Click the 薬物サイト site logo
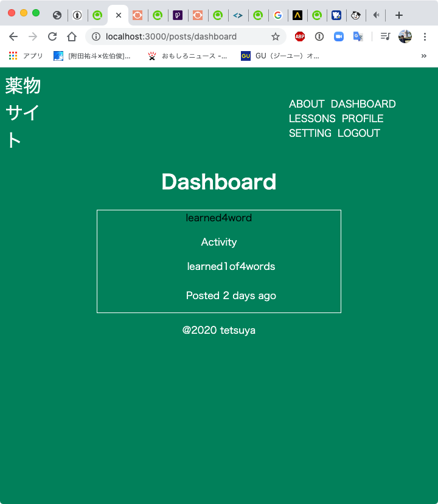438x504 pixels. coord(23,112)
